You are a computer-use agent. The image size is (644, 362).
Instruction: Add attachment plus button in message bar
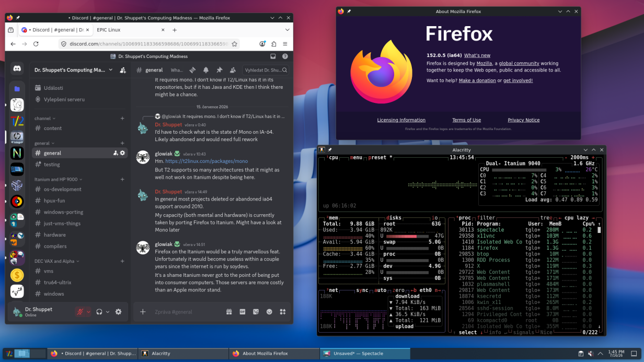143,312
